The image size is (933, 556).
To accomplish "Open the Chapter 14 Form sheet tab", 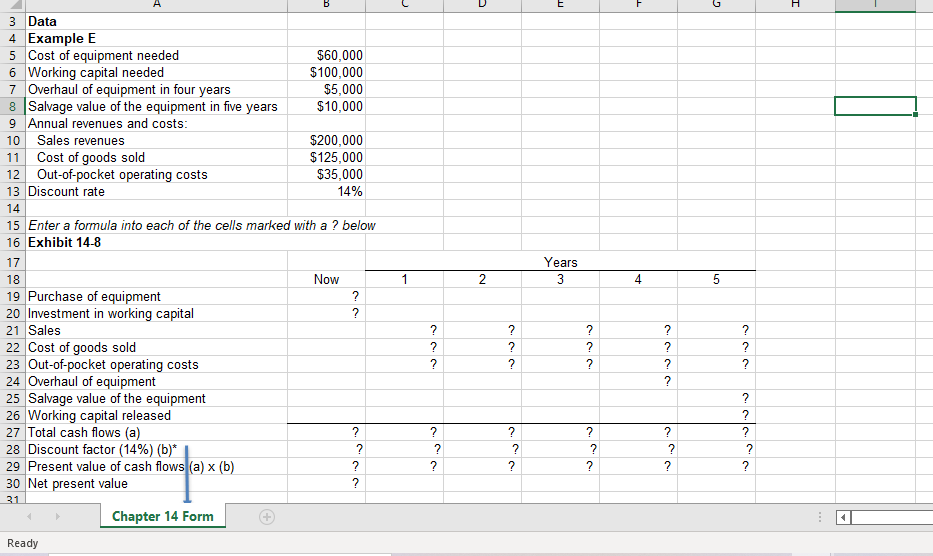I will coord(162,516).
